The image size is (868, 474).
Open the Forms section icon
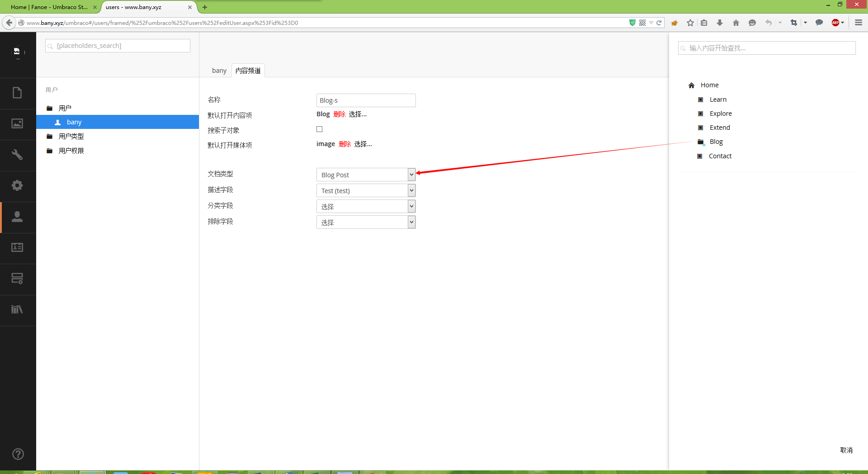coord(17,279)
